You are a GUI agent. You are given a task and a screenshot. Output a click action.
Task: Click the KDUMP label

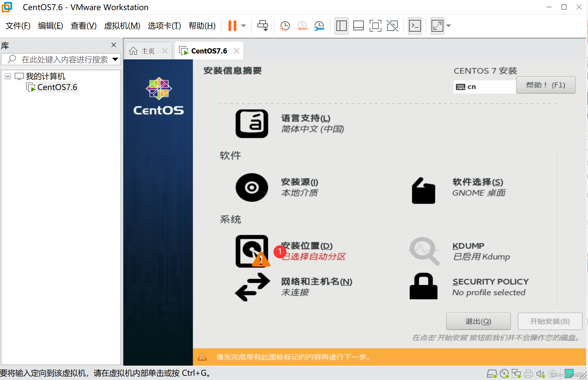pyautogui.click(x=468, y=246)
